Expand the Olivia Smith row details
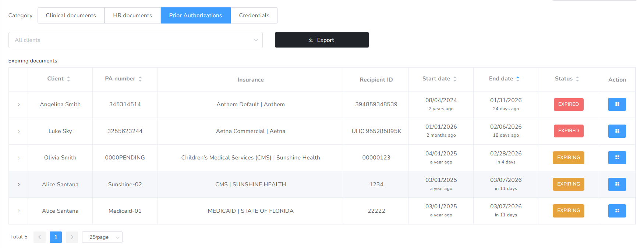The width and height of the screenshot is (644, 248). (x=18, y=158)
